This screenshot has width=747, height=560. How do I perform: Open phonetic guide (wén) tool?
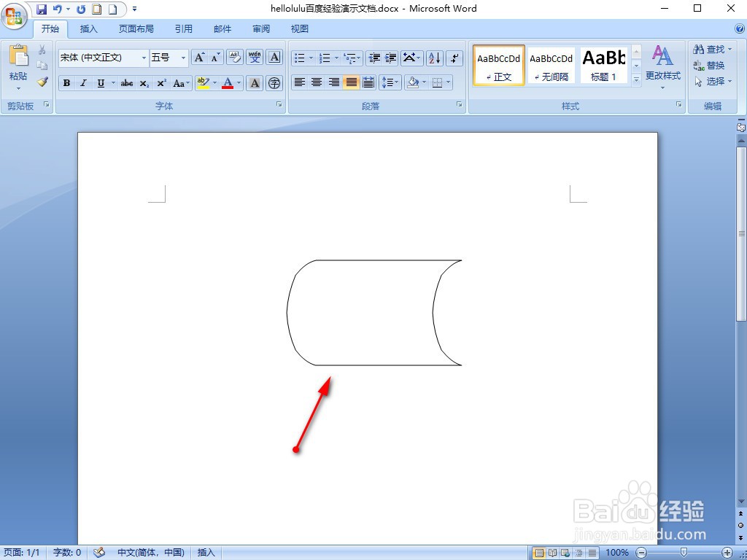pos(255,58)
